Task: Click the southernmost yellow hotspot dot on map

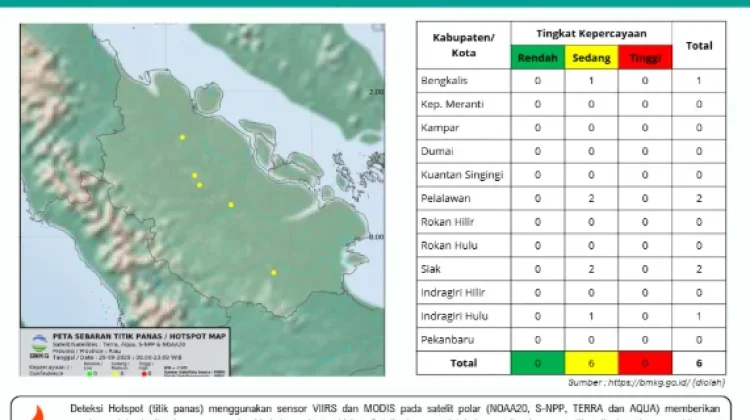Action: [274, 273]
